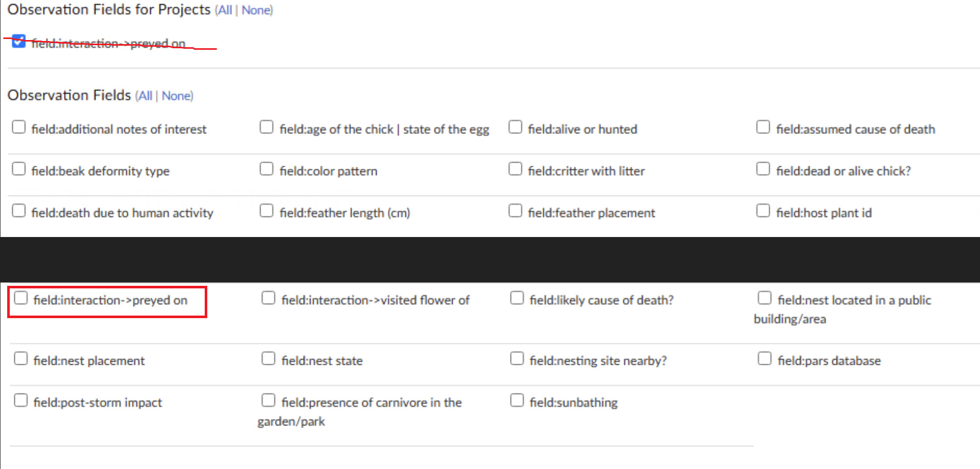Enable field:additional notes of interest checkbox

[x=19, y=127]
